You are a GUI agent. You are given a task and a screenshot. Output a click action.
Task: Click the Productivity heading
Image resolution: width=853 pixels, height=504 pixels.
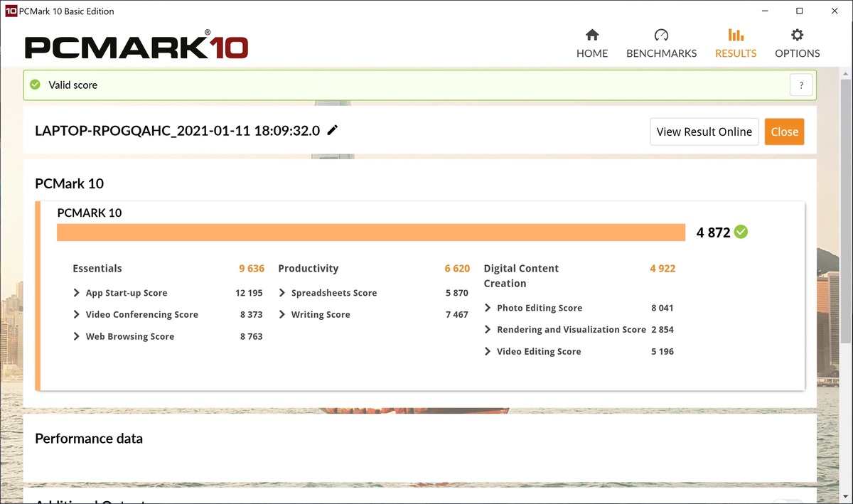pos(309,269)
